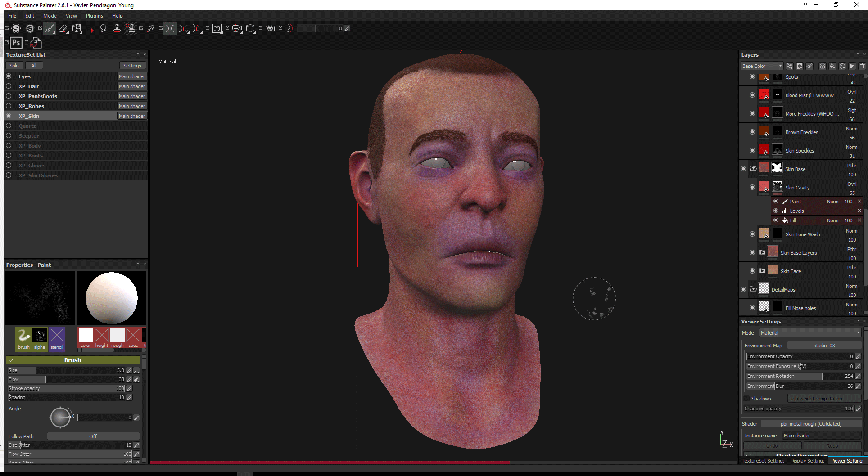Viewport: 868px width, 476px height.
Task: Click the Skin Cavity layer mask thumbnail
Action: [x=778, y=186]
